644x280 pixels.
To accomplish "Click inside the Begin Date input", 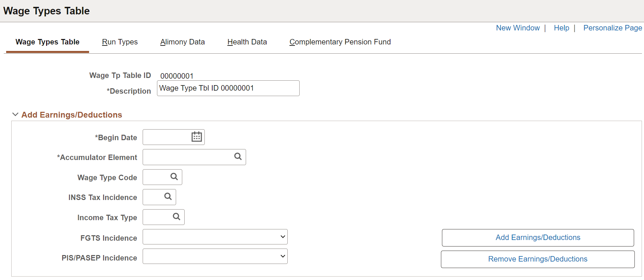I will pos(167,137).
